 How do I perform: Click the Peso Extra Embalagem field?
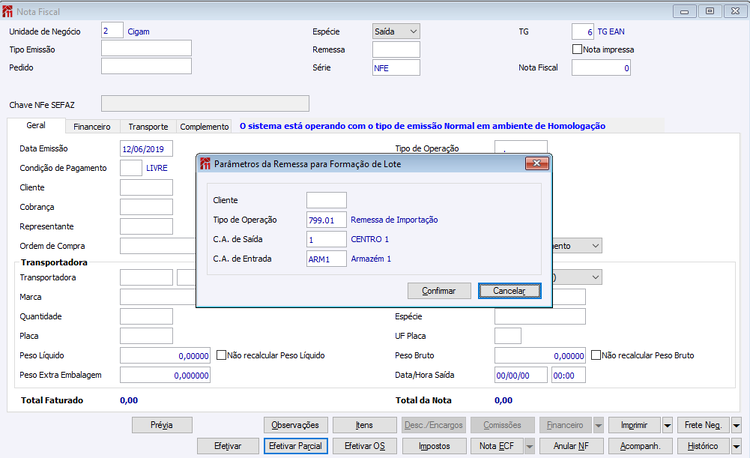(165, 375)
